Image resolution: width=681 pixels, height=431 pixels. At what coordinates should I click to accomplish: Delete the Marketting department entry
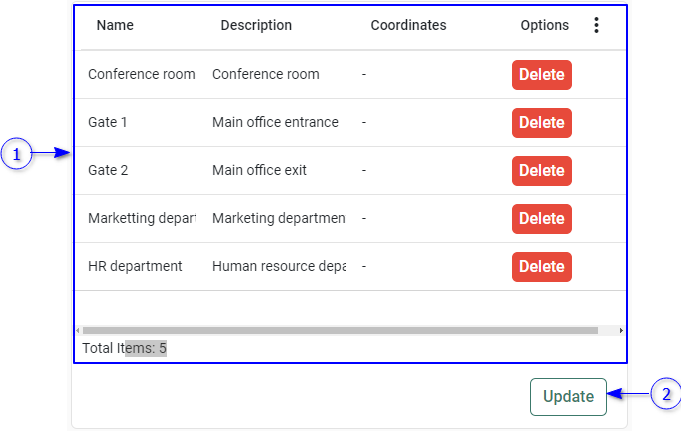(x=541, y=219)
